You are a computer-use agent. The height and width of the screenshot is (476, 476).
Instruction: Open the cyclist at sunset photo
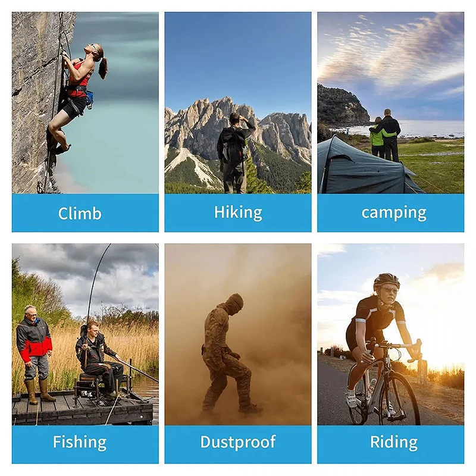[391, 334]
